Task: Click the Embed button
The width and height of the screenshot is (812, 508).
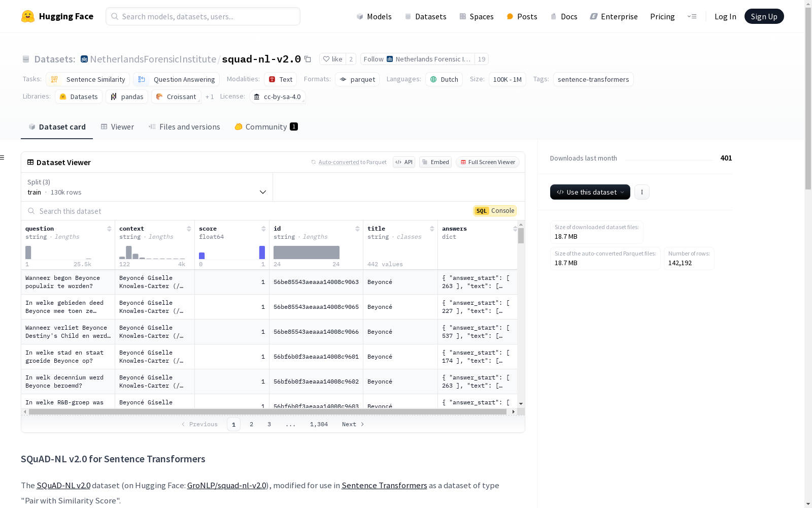Action: (435, 162)
